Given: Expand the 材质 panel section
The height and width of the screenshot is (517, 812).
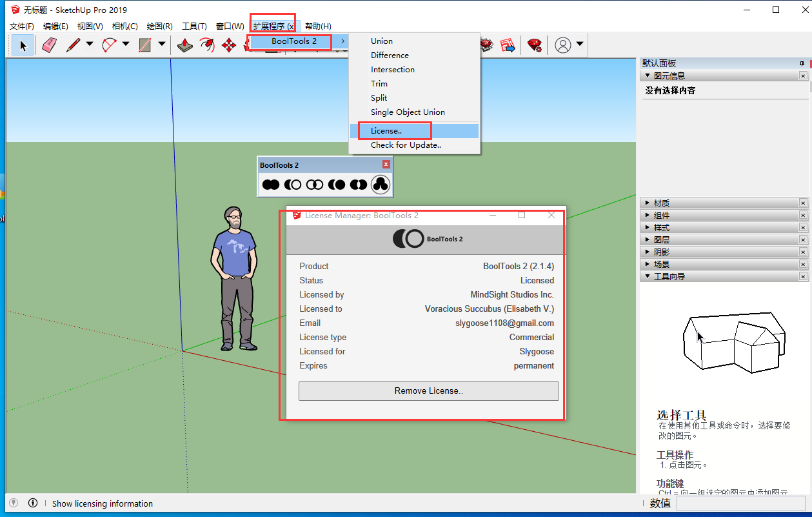Looking at the screenshot, I should coord(648,203).
